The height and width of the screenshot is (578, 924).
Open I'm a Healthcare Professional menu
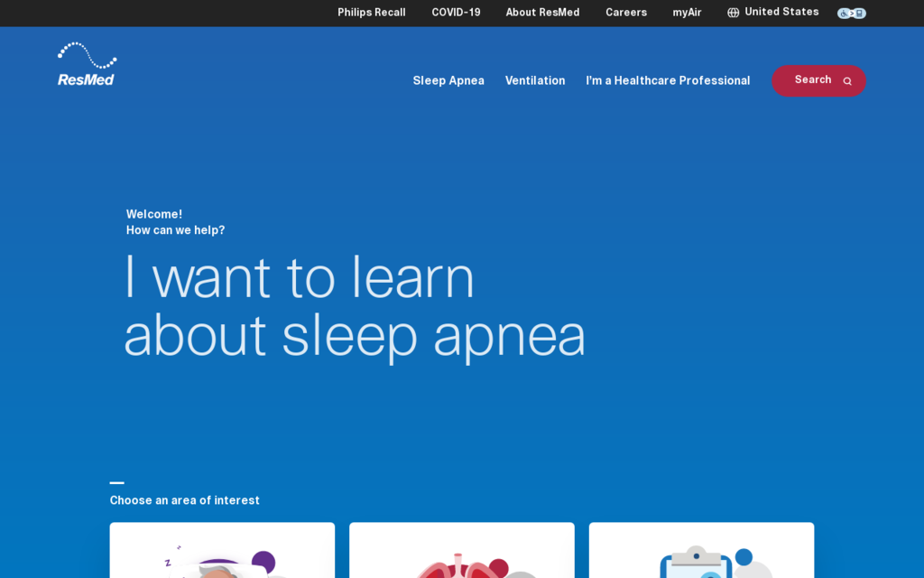668,81
